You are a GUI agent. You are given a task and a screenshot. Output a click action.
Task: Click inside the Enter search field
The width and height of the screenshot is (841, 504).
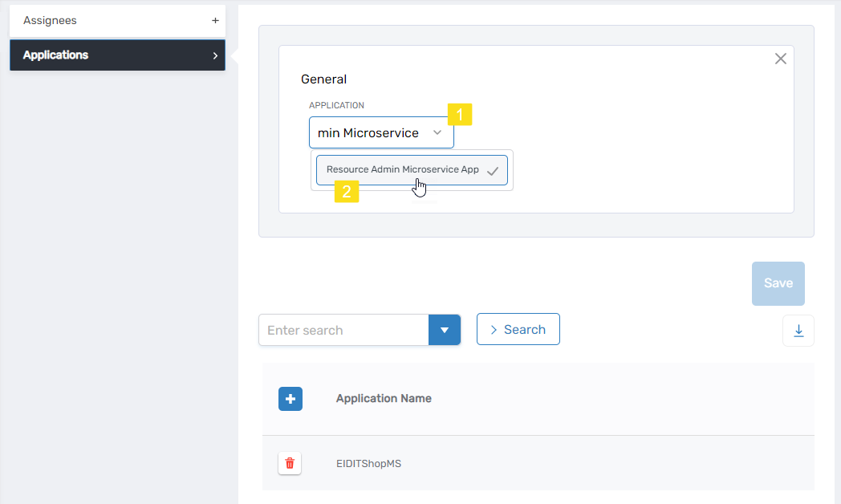tap(343, 330)
